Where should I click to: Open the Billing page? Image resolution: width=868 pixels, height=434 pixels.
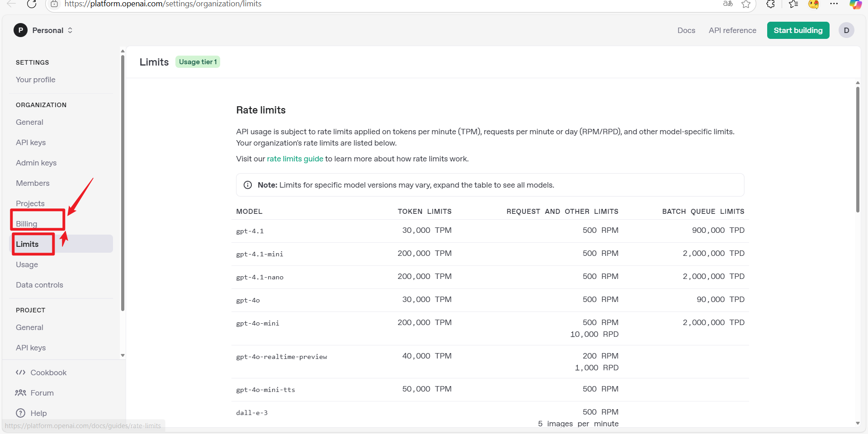tap(27, 224)
